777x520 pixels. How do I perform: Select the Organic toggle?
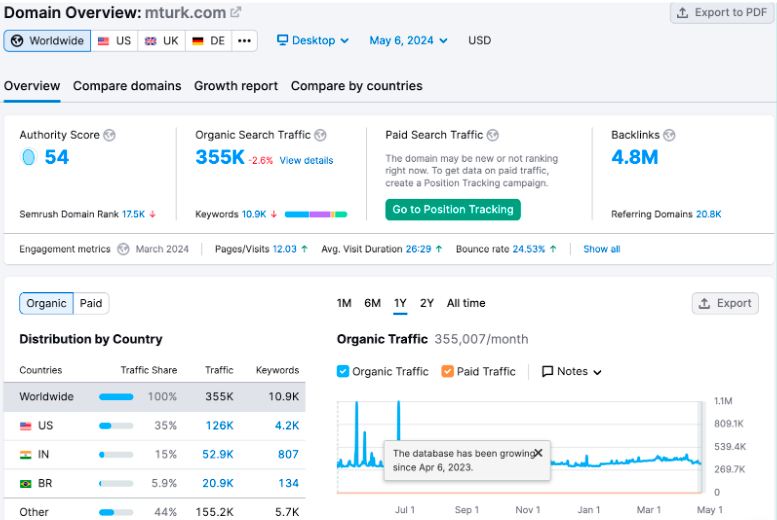47,303
